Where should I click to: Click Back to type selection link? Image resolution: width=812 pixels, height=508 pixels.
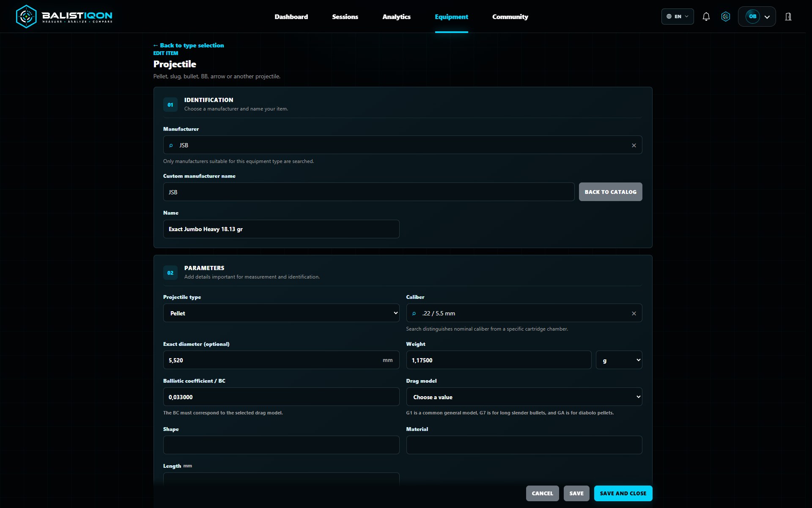[189, 45]
